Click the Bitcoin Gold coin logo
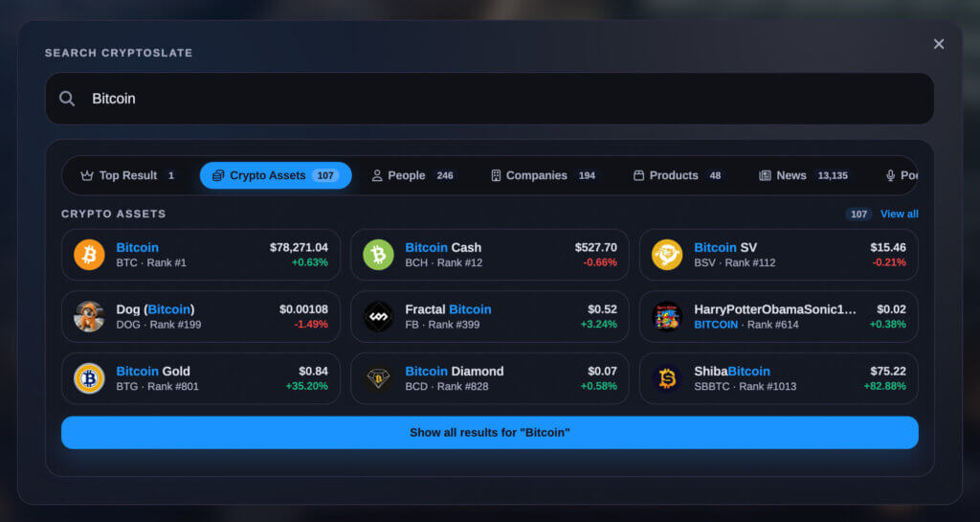 (89, 378)
